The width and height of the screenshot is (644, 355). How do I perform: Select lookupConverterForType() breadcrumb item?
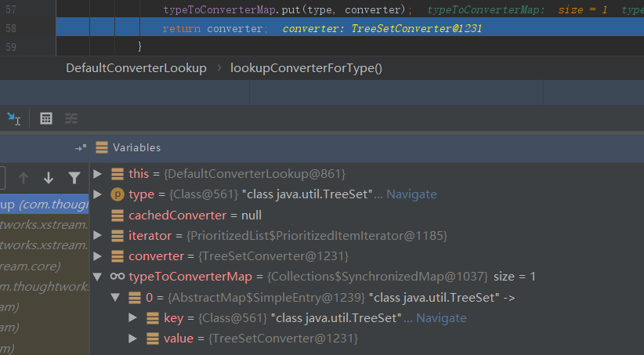click(306, 68)
